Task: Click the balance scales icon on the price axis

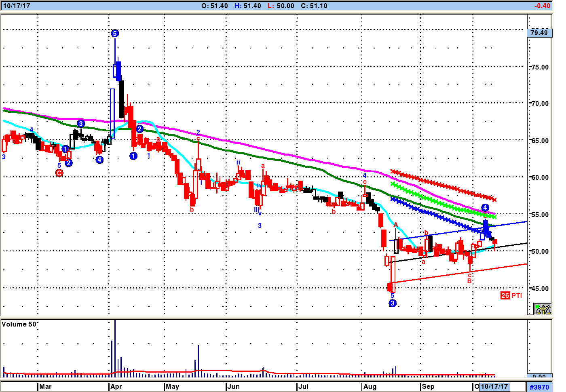Action: click(543, 309)
